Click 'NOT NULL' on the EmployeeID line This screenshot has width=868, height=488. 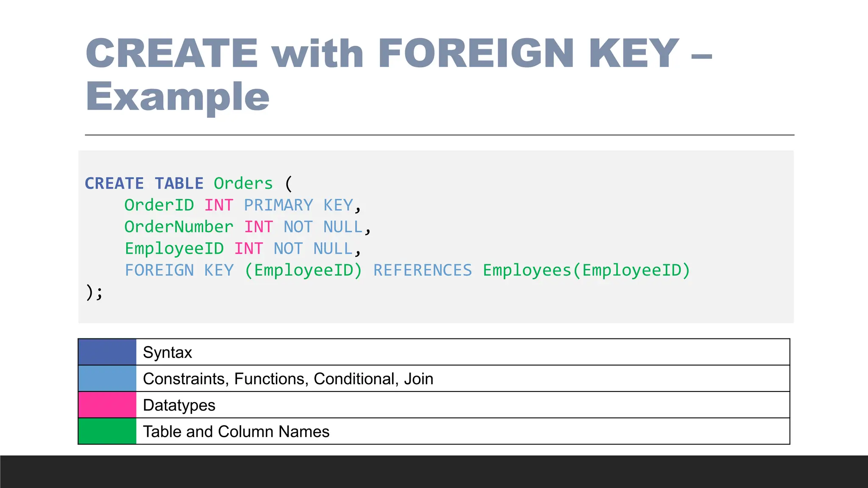(x=313, y=248)
